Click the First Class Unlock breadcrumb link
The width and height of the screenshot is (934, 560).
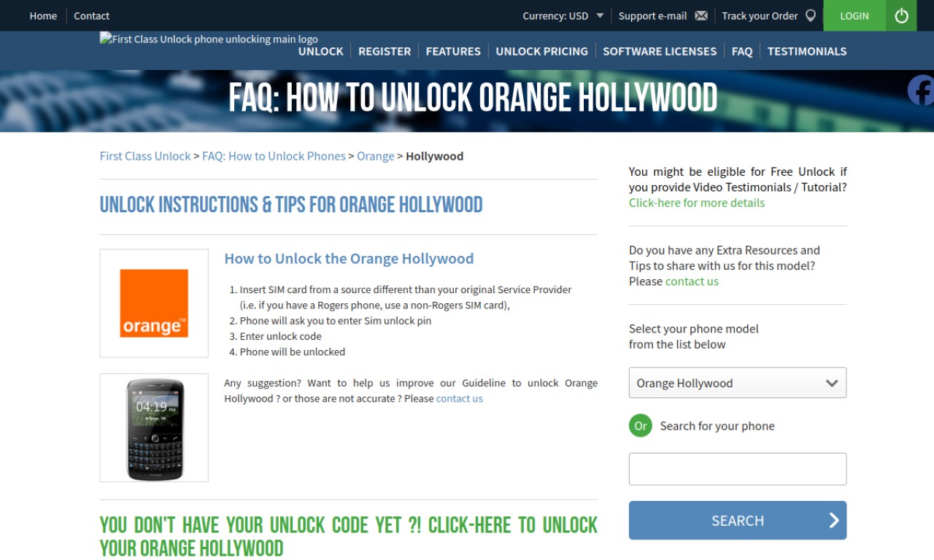(x=145, y=156)
